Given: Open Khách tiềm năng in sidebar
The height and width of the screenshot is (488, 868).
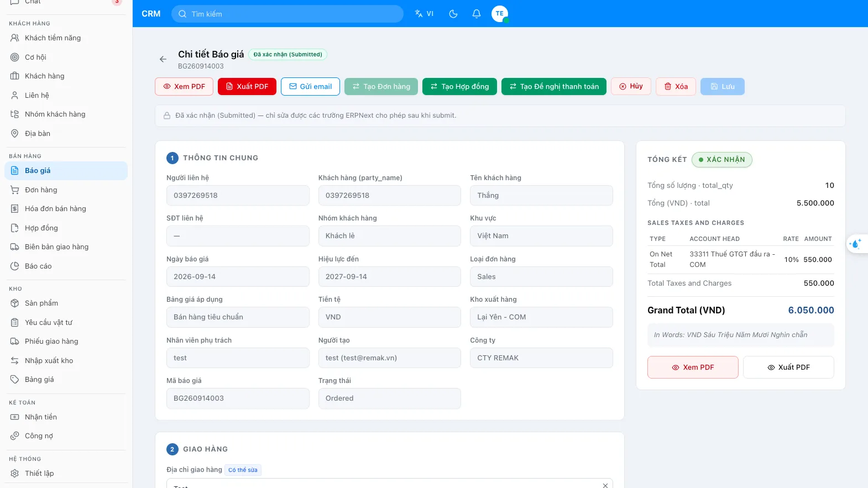Looking at the screenshot, I should 66,38.
